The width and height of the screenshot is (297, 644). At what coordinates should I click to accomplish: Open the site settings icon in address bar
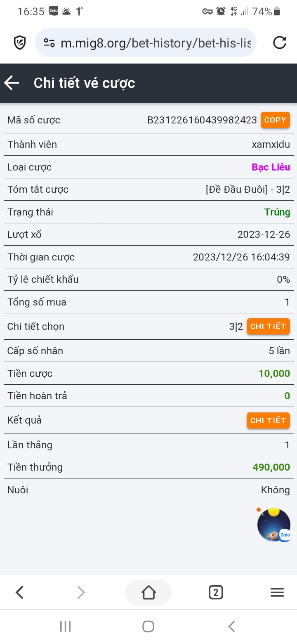coord(49,43)
